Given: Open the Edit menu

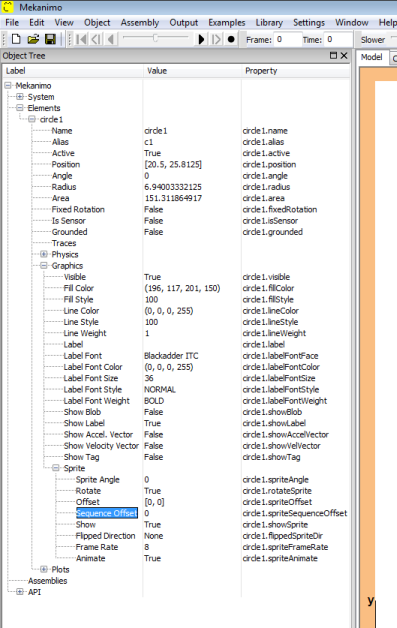Looking at the screenshot, I should pos(36,23).
